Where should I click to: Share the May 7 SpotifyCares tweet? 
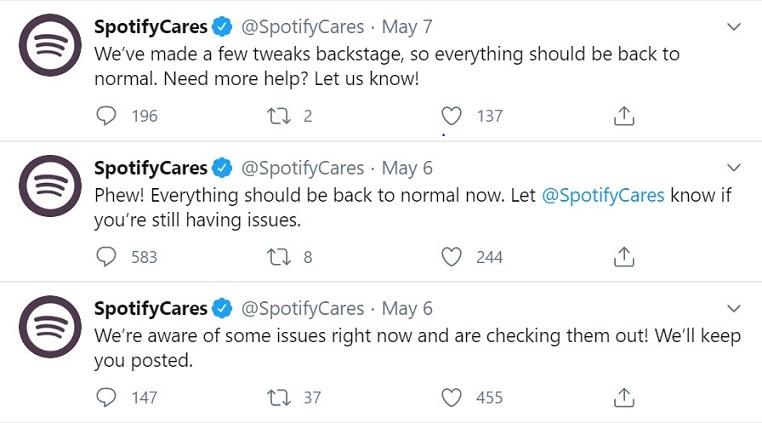[x=624, y=116]
